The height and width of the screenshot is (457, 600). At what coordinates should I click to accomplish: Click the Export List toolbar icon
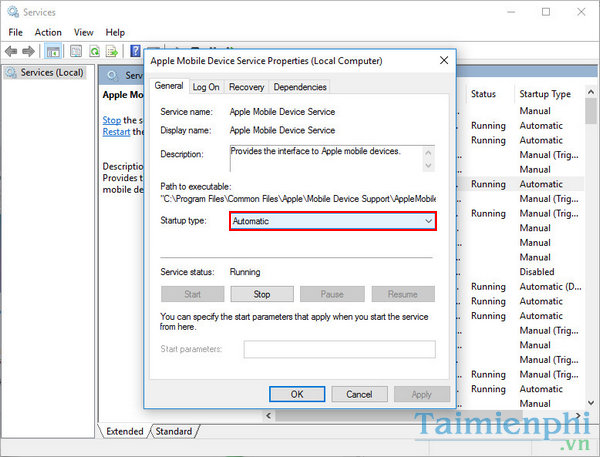point(112,51)
